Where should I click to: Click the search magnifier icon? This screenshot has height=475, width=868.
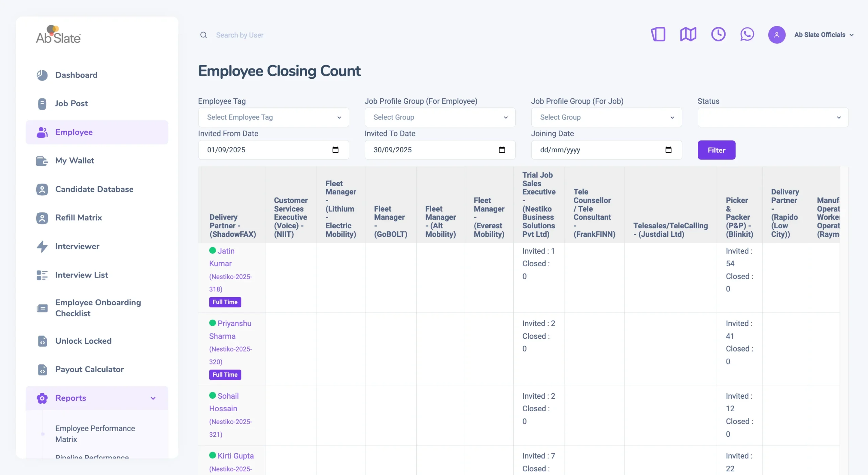[203, 35]
